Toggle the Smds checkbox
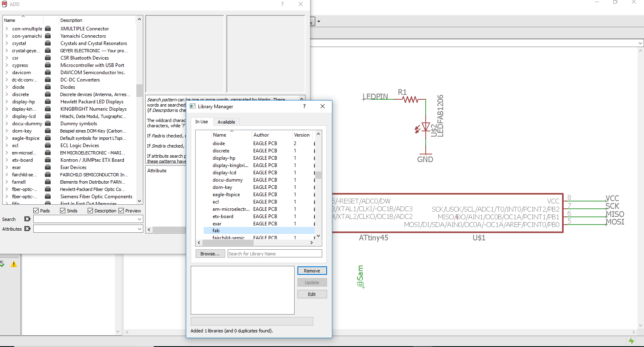 63,211
